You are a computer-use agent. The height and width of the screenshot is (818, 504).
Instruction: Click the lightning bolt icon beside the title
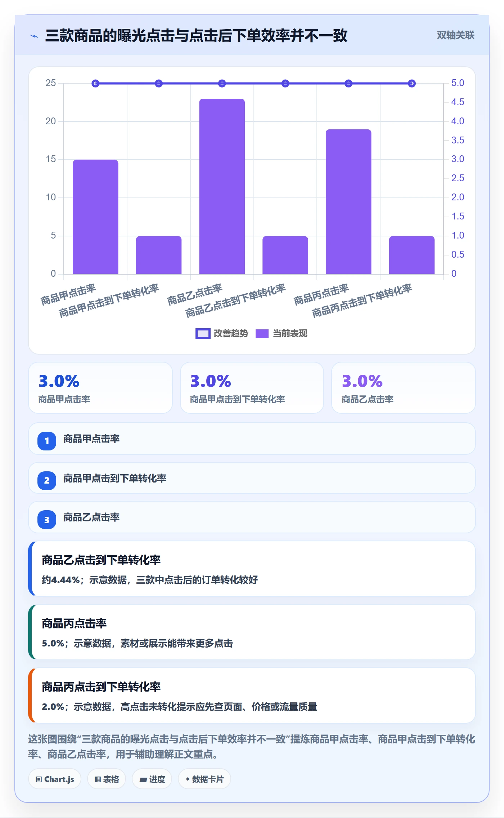point(34,36)
